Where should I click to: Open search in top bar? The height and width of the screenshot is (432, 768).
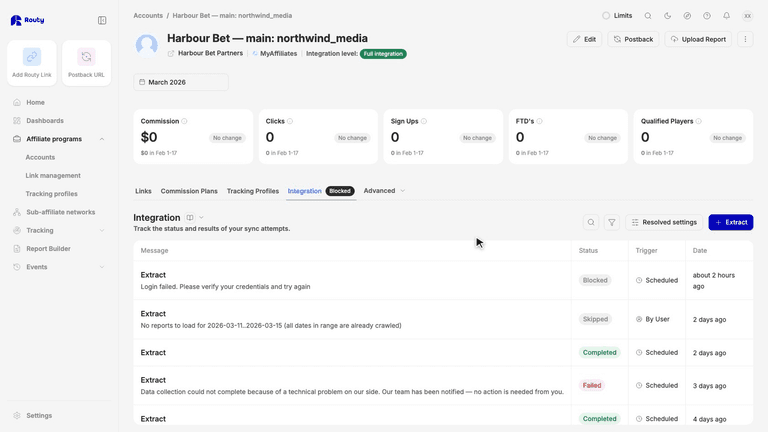[648, 16]
